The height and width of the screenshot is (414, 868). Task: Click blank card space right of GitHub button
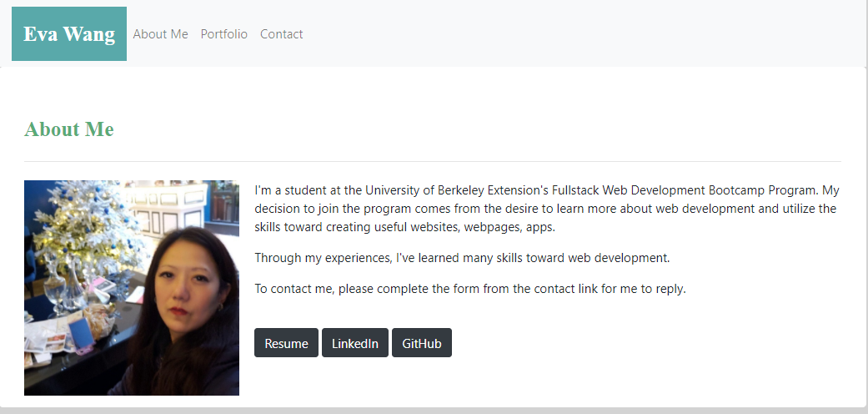pos(650,343)
